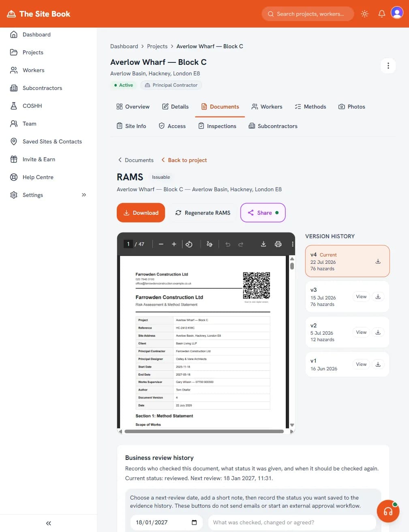Image resolution: width=409 pixels, height=532 pixels.
Task: Download the PDF via viewer toolbar download icon
Action: tap(263, 244)
